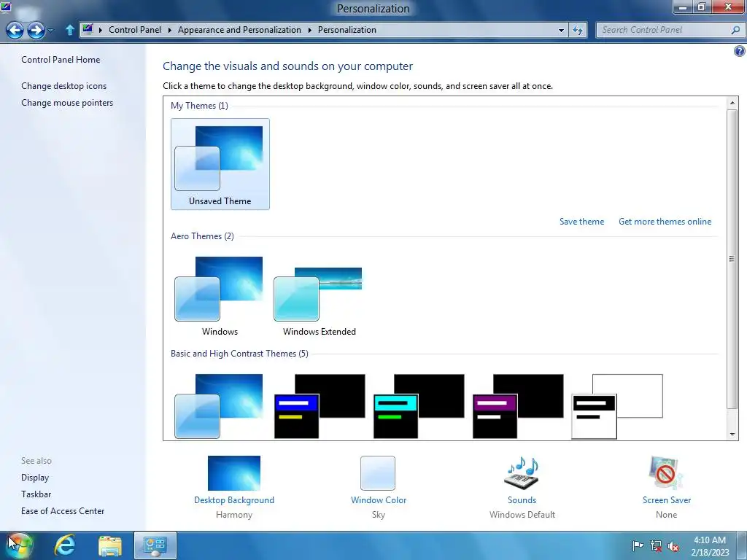
Task: Click the Sounds link text
Action: [x=522, y=500]
